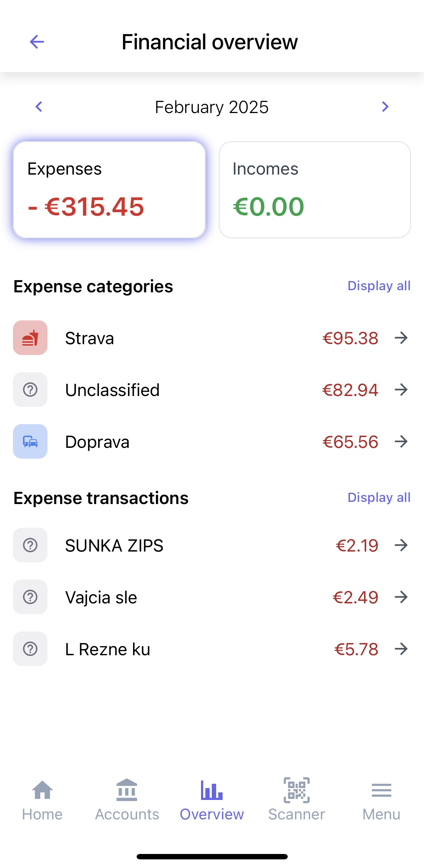Tap the Unclassified question mark icon
Viewport: 424px width, 868px height.
coord(30,390)
